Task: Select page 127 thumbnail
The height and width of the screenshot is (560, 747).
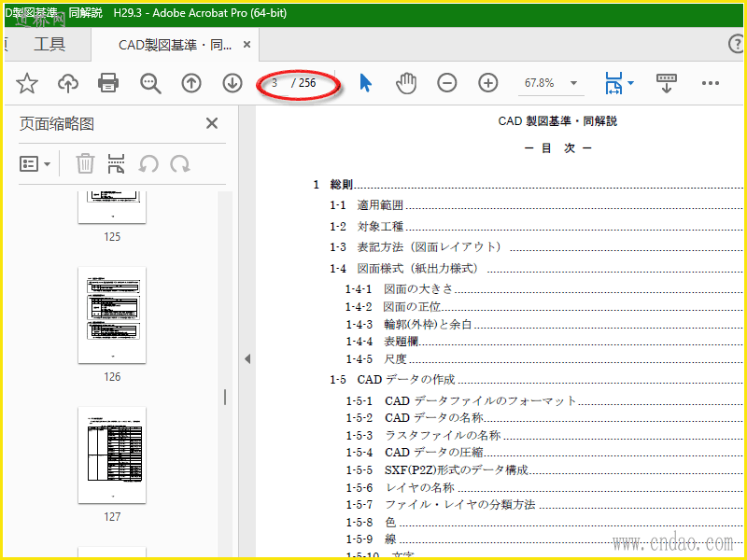Action: [x=112, y=455]
